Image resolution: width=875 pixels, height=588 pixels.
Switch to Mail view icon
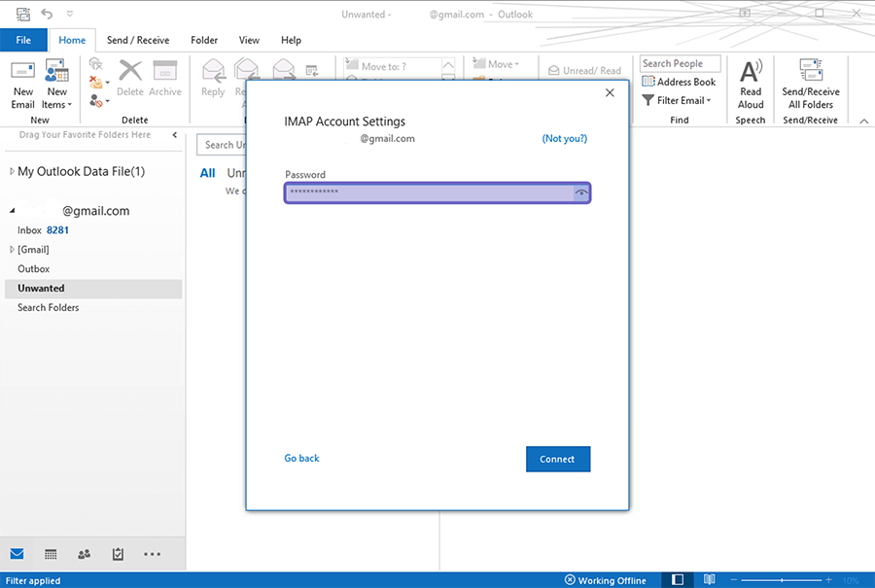[x=17, y=554]
